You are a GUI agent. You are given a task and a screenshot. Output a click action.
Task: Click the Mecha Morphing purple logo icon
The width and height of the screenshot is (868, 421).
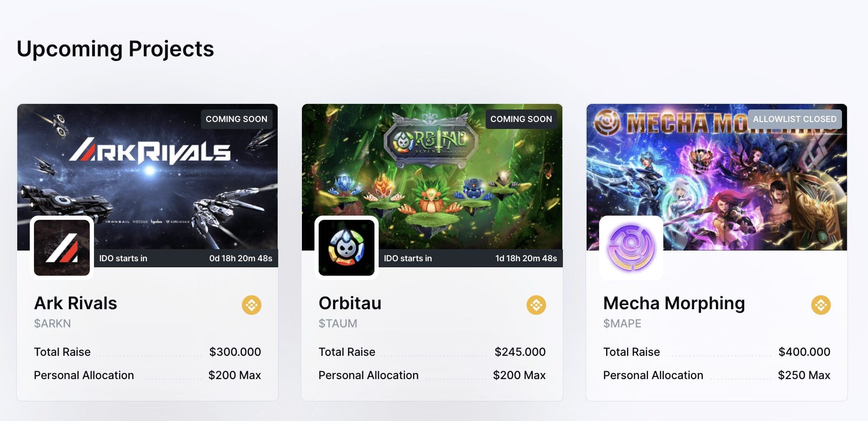(631, 248)
